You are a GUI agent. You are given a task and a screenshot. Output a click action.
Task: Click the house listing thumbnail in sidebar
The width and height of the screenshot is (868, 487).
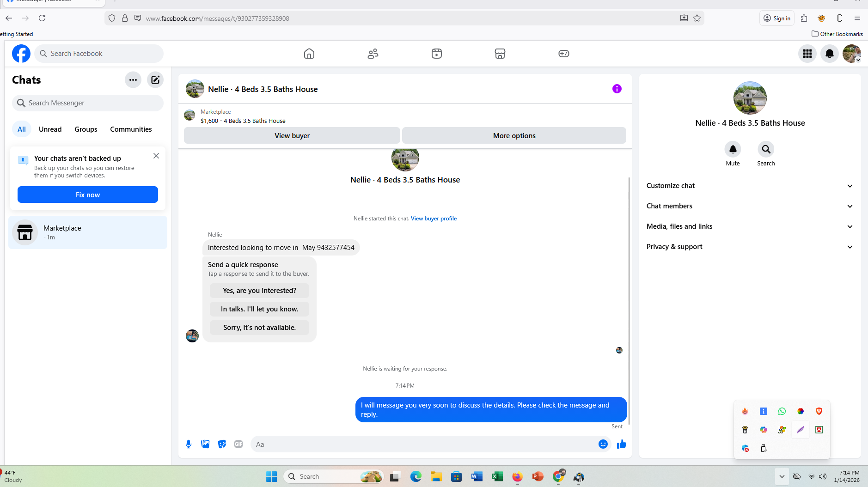pyautogui.click(x=750, y=98)
